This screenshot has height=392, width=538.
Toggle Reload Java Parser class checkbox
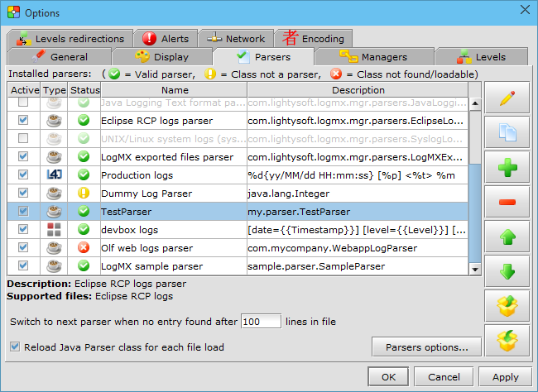pyautogui.click(x=15, y=347)
